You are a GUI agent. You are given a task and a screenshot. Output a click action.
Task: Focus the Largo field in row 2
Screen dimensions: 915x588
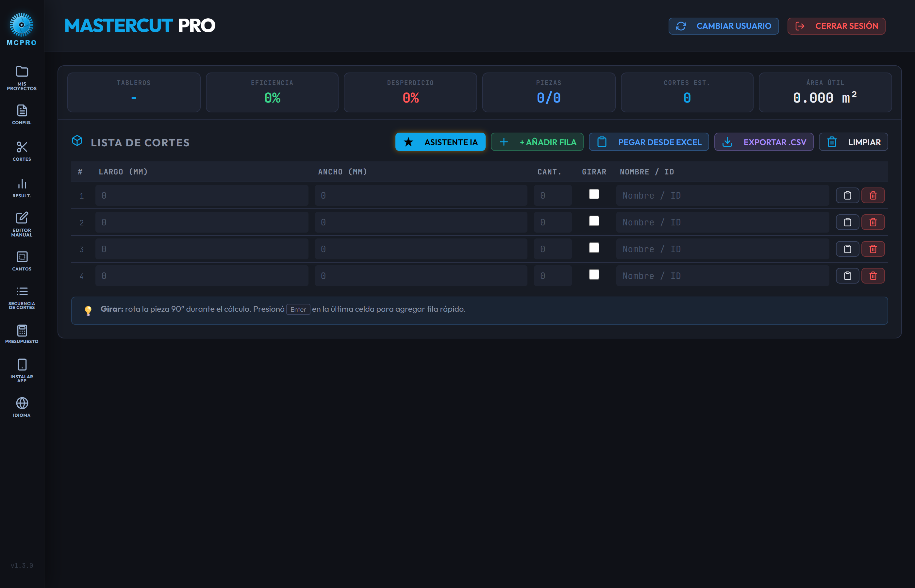(202, 222)
